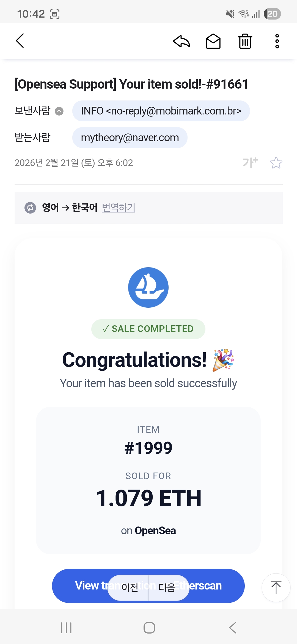Go to next email with 다음
The width and height of the screenshot is (297, 644).
point(167,588)
